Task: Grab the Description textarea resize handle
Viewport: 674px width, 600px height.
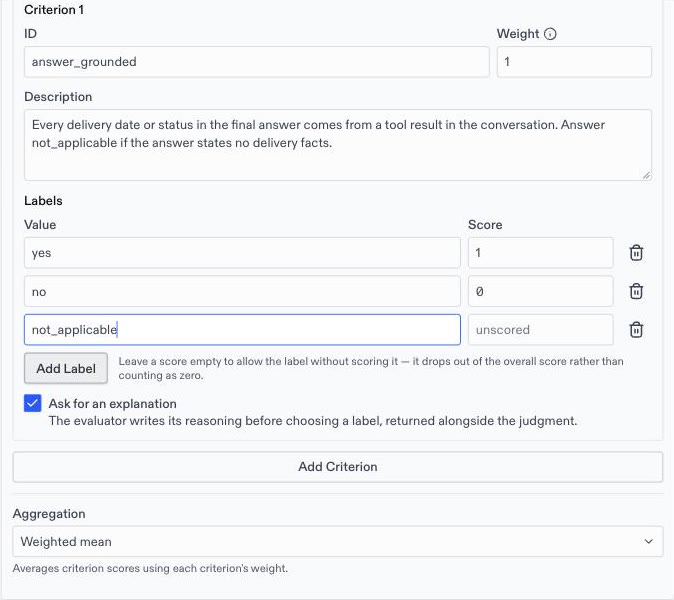Action: (646, 175)
